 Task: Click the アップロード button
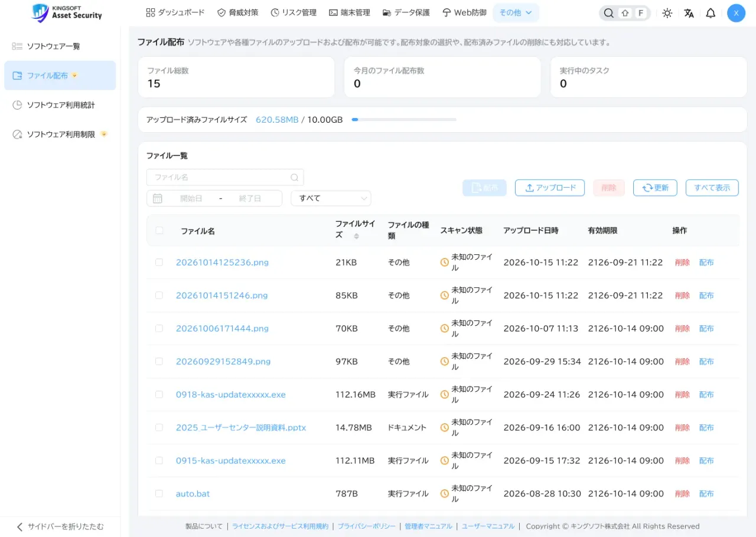pyautogui.click(x=550, y=188)
